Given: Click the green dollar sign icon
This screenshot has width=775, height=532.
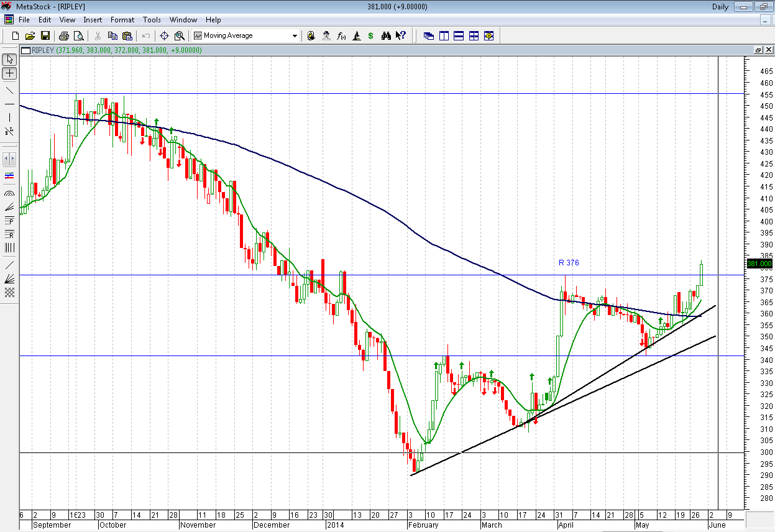Looking at the screenshot, I should [x=371, y=36].
